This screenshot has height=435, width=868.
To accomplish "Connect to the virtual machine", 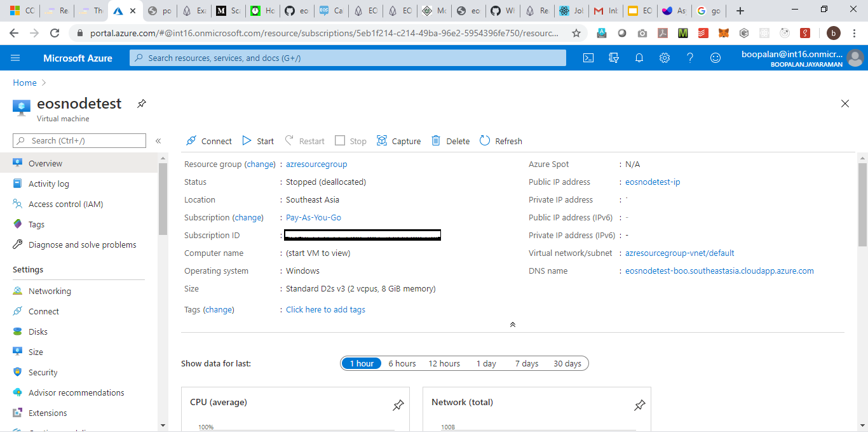I will click(x=209, y=141).
